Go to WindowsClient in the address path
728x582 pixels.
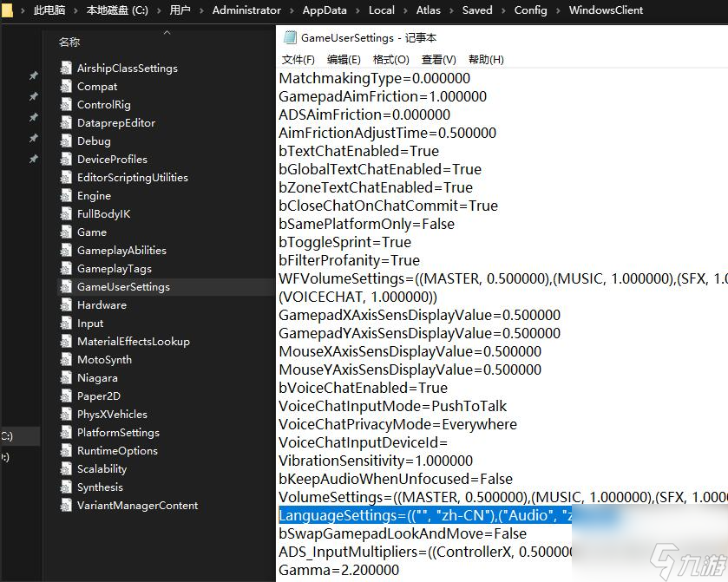pyautogui.click(x=606, y=10)
